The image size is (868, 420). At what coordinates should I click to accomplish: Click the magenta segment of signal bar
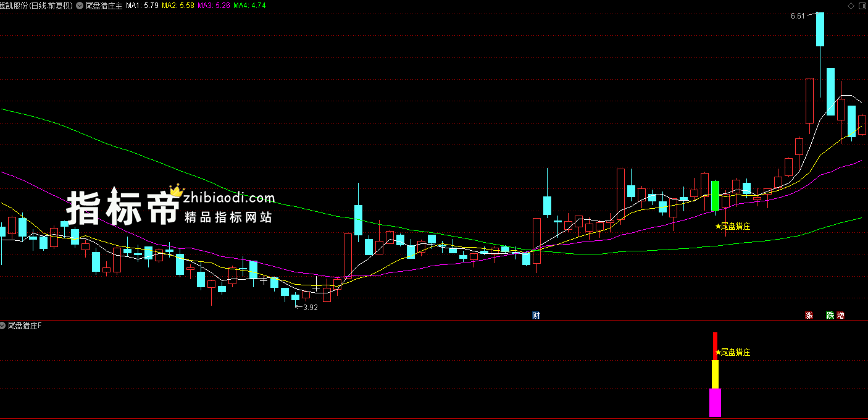pos(715,403)
